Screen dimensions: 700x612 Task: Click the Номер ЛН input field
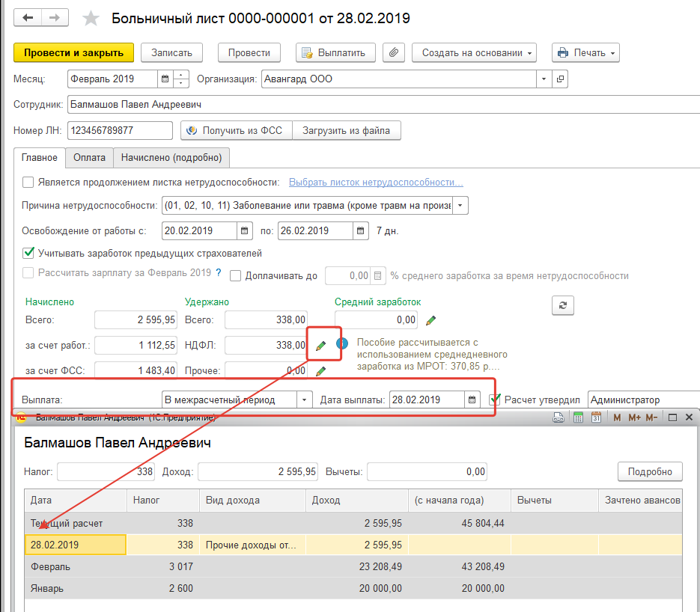[x=120, y=130]
